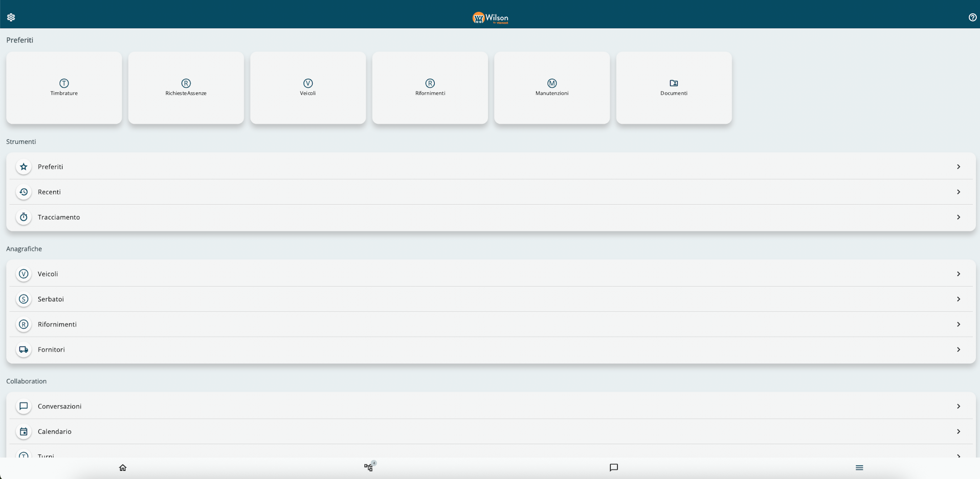980x479 pixels.
Task: Click the Fornitori truck icon
Action: [24, 350]
